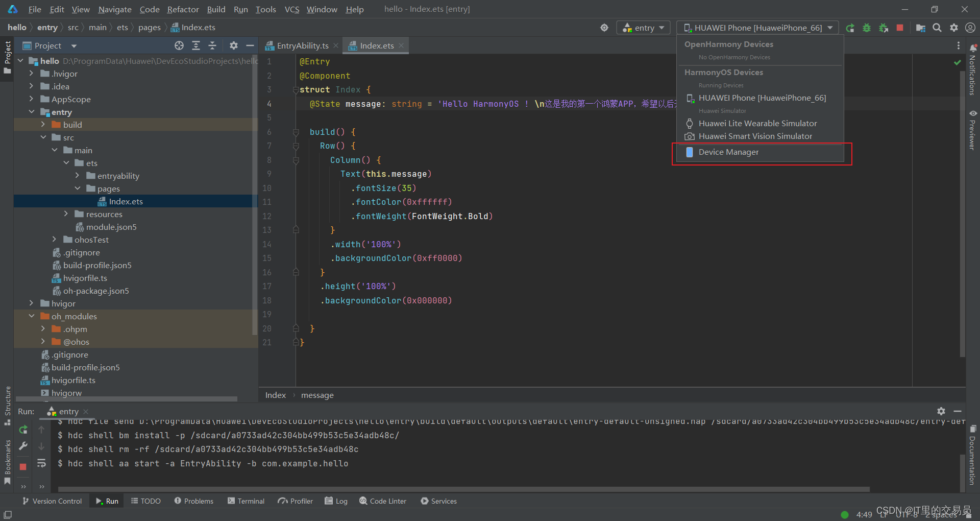Open the Services tool window

[x=439, y=501]
